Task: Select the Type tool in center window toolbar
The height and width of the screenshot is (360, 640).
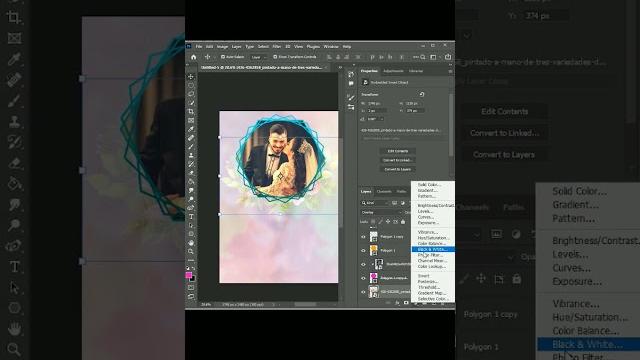Action: pos(191,216)
